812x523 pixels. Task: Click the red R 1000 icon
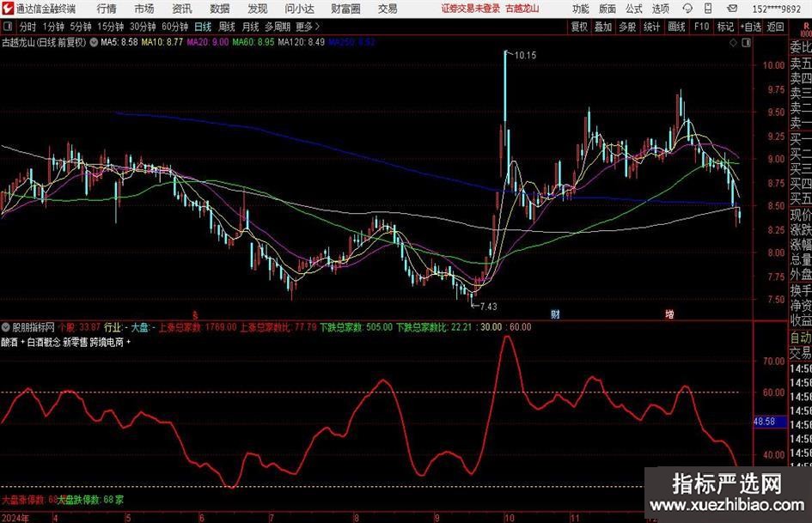click(x=806, y=29)
